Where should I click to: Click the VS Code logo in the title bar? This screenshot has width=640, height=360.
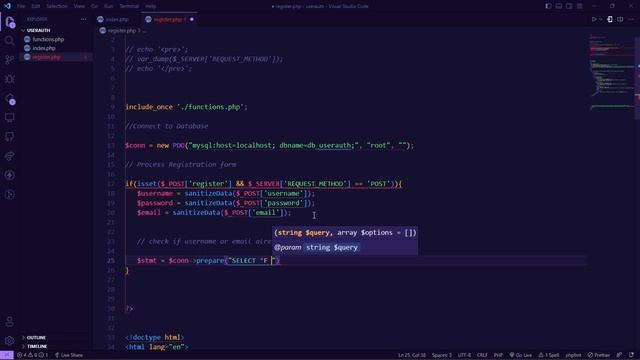point(7,6)
